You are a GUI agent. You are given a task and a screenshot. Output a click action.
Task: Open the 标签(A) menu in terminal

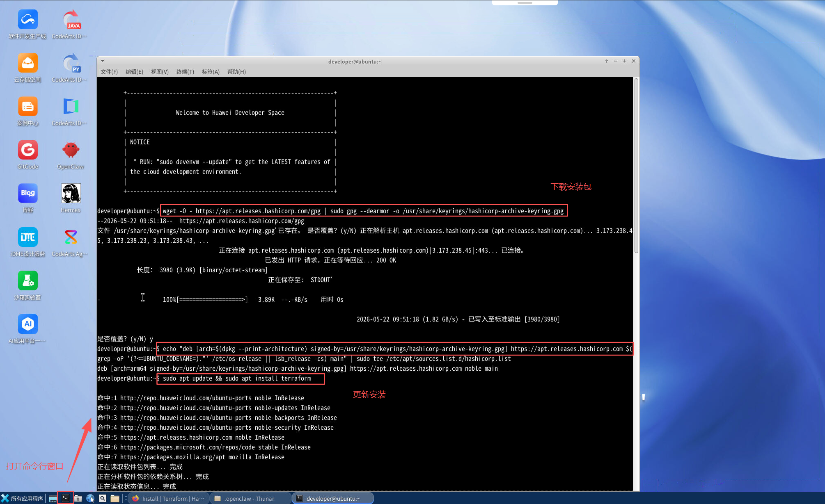click(x=211, y=72)
